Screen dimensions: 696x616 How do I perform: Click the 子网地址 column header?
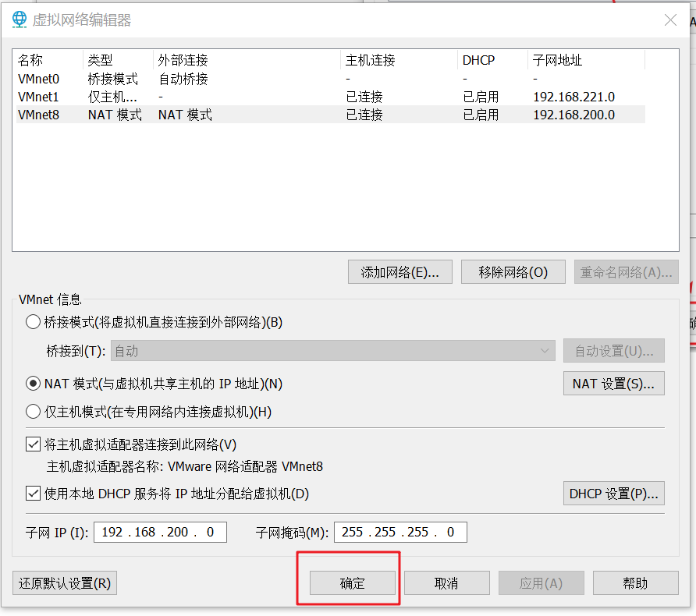tap(586, 60)
